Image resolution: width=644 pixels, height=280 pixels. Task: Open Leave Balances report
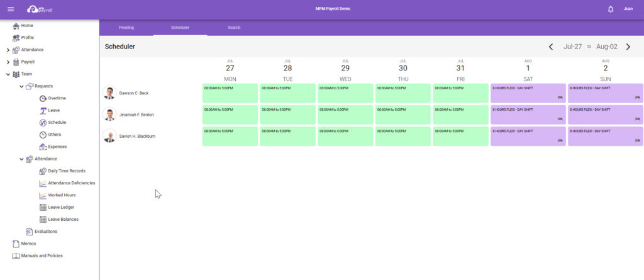64,219
